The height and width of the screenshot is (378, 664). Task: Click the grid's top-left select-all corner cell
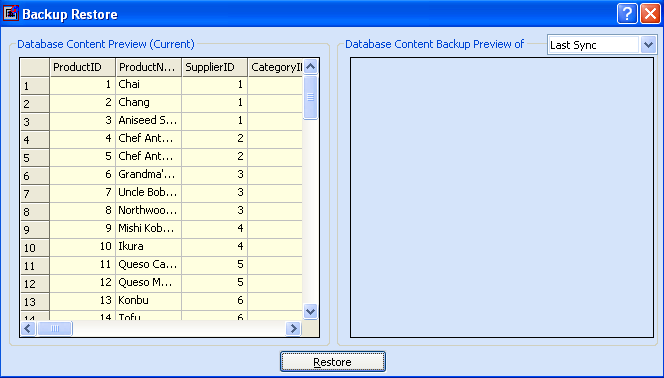pos(35,67)
